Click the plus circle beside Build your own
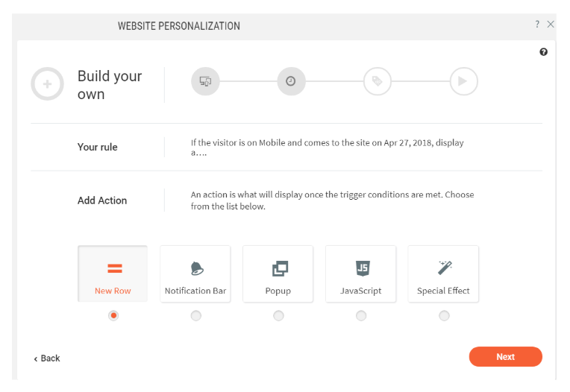 click(x=47, y=84)
